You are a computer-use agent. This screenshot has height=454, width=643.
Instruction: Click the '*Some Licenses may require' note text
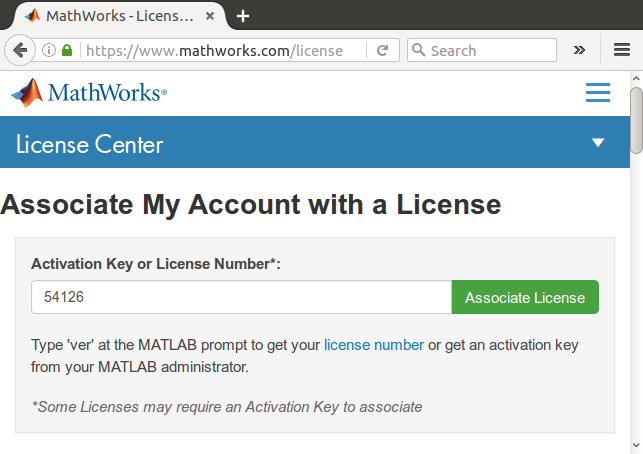point(227,407)
